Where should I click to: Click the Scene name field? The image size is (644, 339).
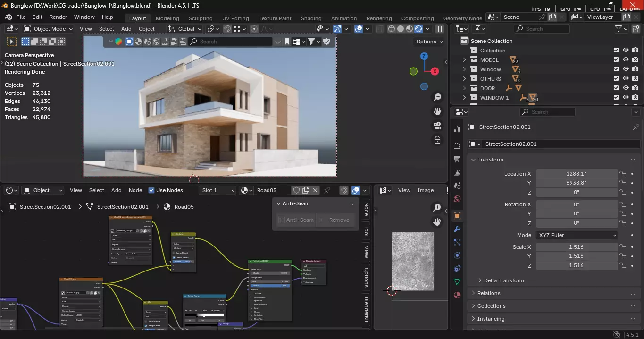coord(519,17)
